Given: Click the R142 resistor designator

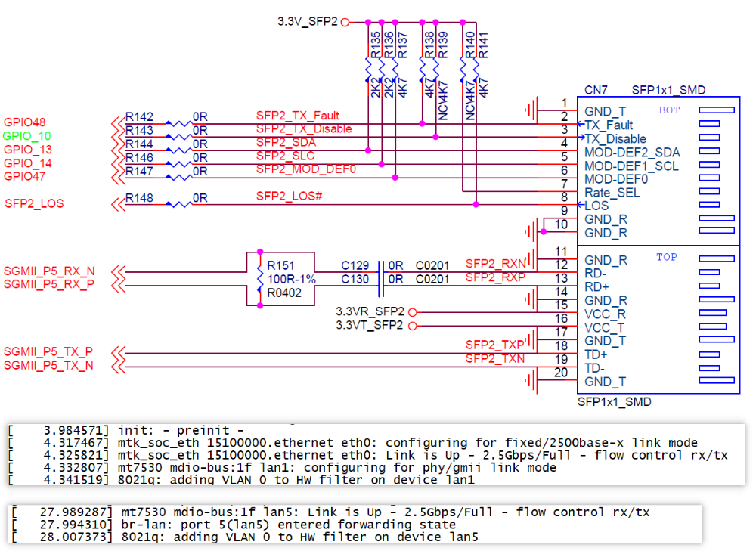Looking at the screenshot, I should click(x=139, y=116).
